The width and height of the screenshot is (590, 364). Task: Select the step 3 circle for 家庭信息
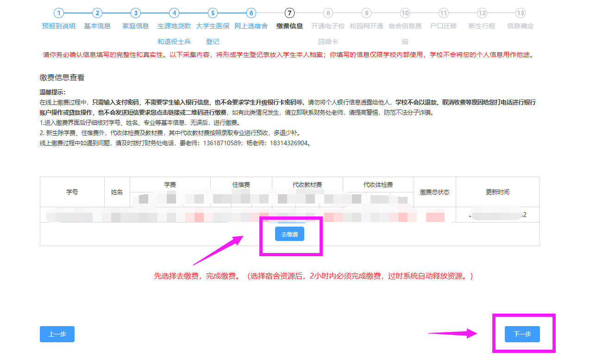[x=136, y=13]
